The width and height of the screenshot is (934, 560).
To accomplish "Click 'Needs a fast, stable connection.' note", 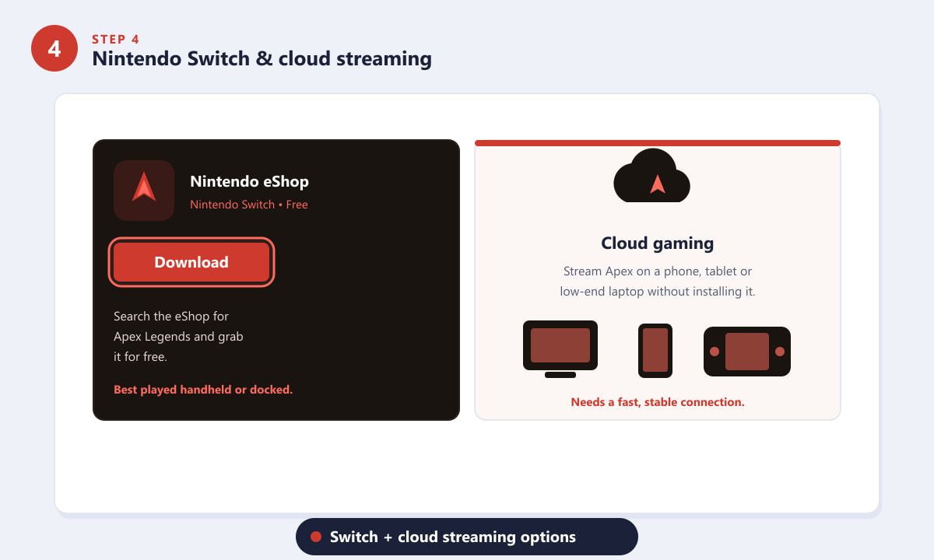I will tap(658, 402).
